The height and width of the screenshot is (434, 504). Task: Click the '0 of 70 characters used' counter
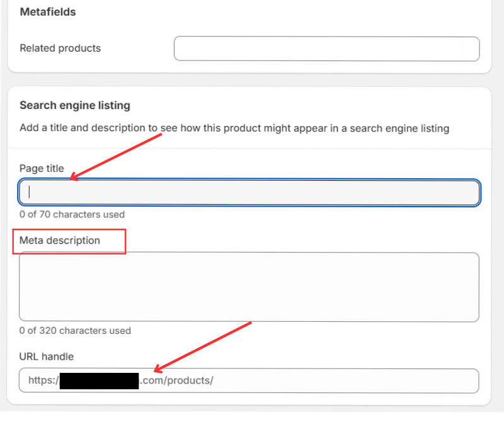click(x=72, y=214)
